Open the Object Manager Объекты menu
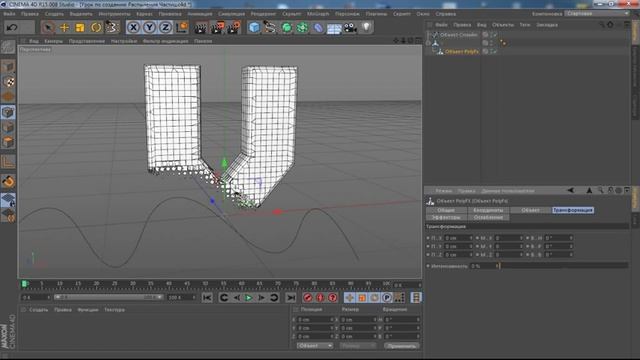The height and width of the screenshot is (360, 640). [x=502, y=25]
